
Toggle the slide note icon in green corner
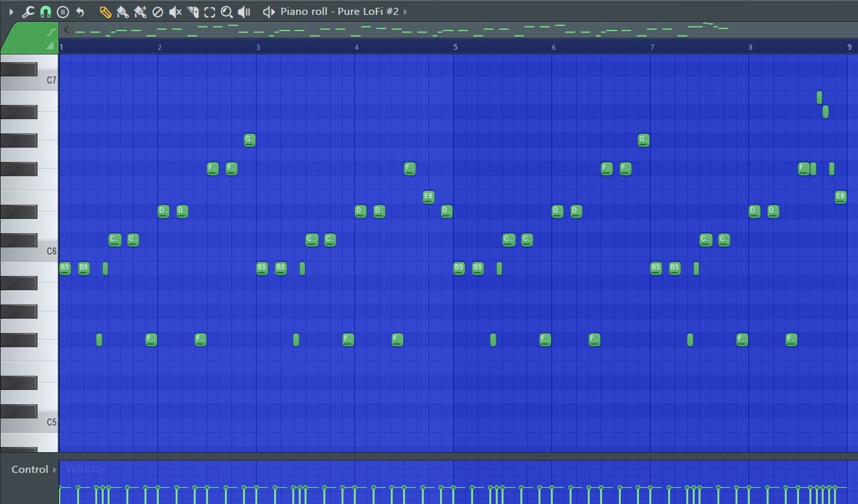pos(51,32)
